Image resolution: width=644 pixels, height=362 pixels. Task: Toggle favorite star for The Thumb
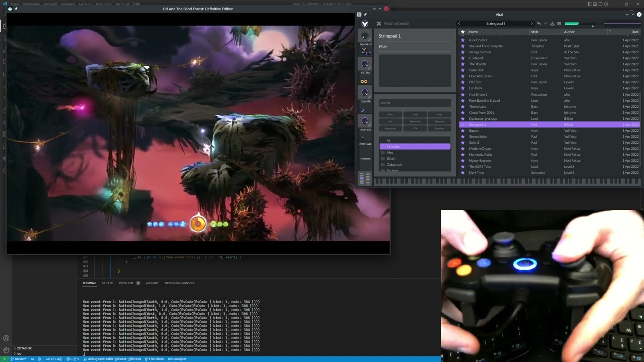coord(463,64)
